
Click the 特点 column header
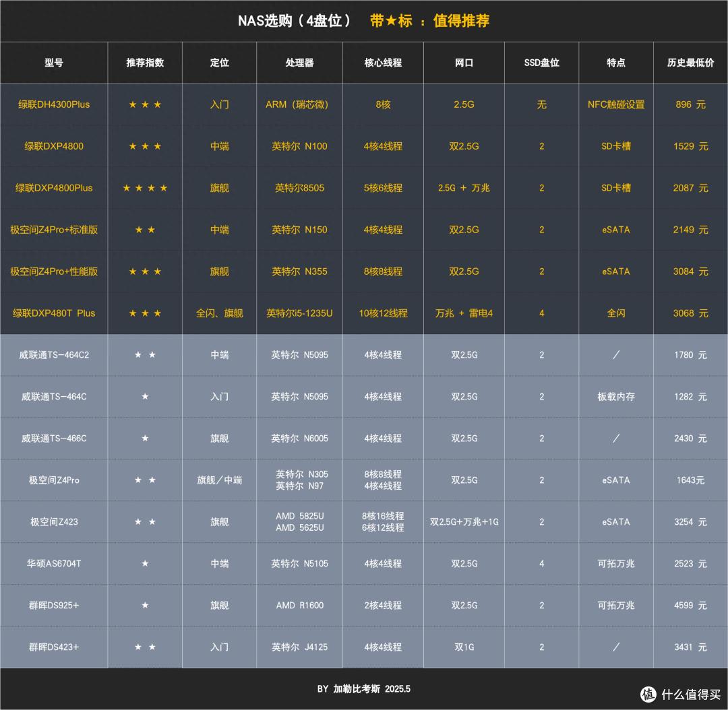click(616, 63)
